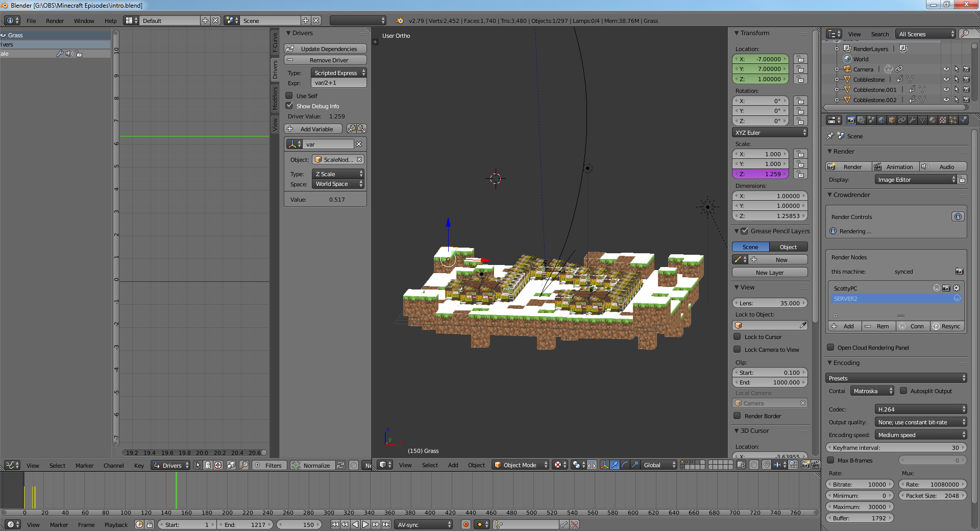
Task: Open the Help menu
Action: point(111,21)
